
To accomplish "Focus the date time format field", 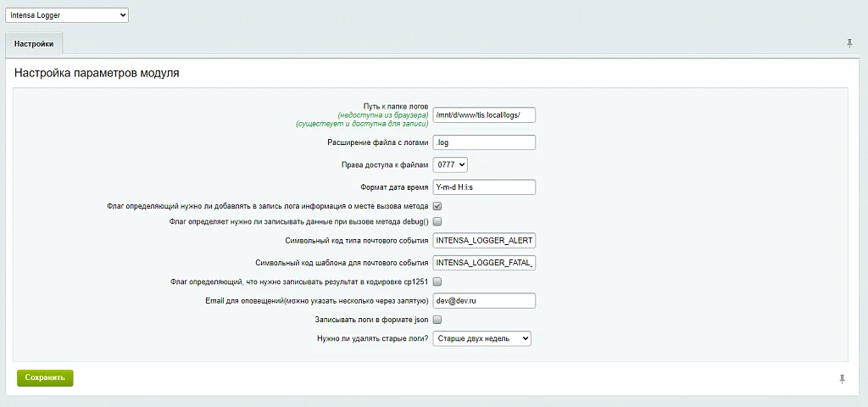I will 484,187.
